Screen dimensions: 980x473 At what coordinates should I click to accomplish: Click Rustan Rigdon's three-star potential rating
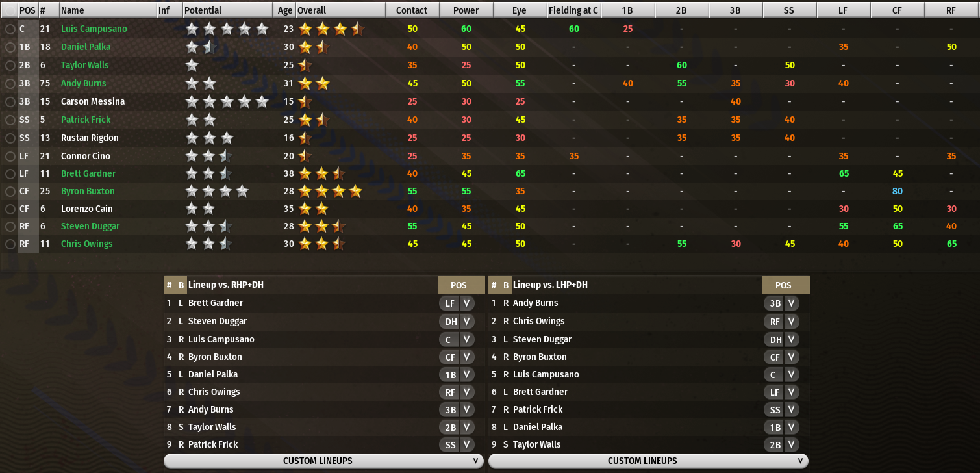coord(209,138)
